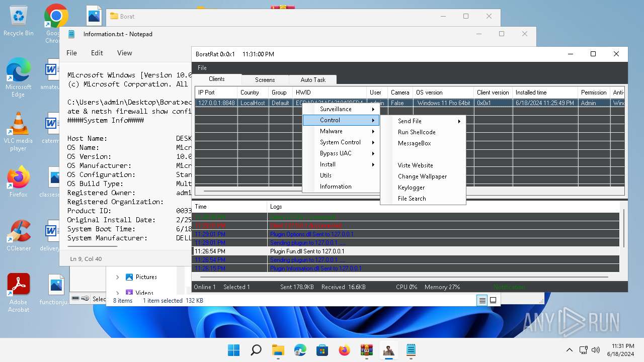Choose Run Shellcode

pyautogui.click(x=423, y=132)
